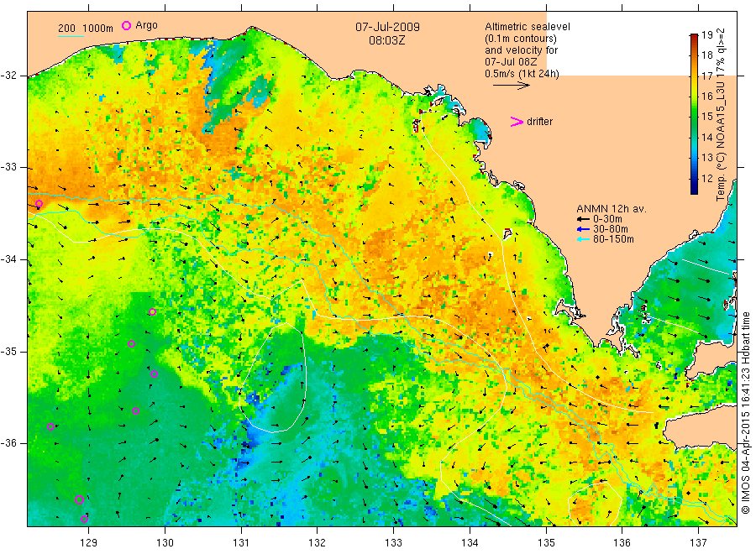Click the '(0.1m contours)' text
The image size is (756, 554).
coord(521,39)
